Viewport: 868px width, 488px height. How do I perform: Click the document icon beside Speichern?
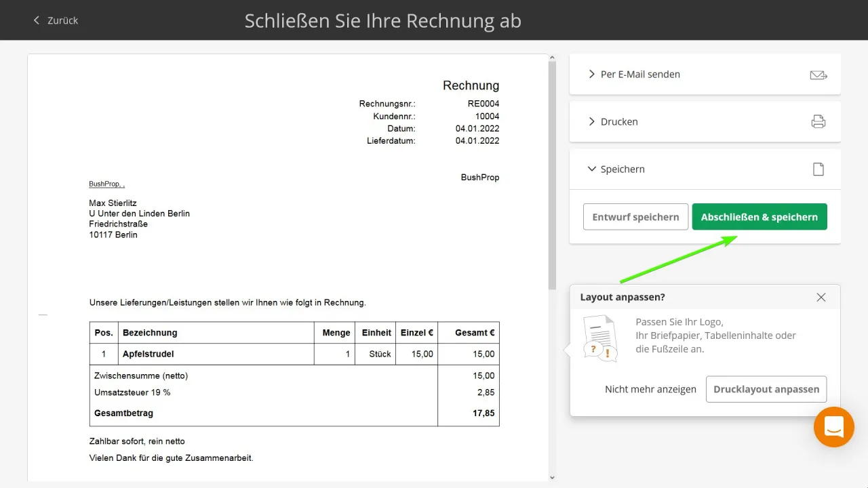818,169
